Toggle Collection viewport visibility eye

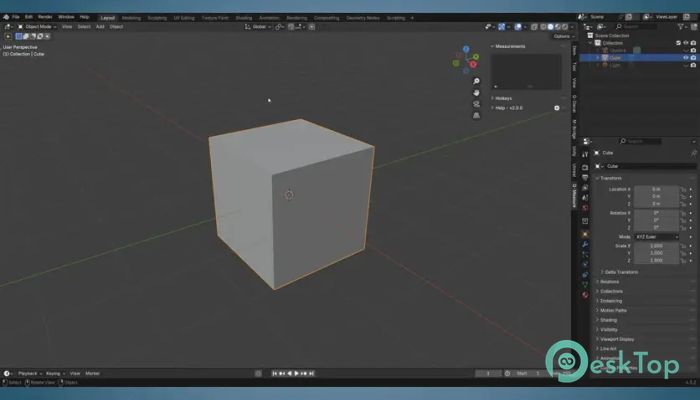pos(686,43)
